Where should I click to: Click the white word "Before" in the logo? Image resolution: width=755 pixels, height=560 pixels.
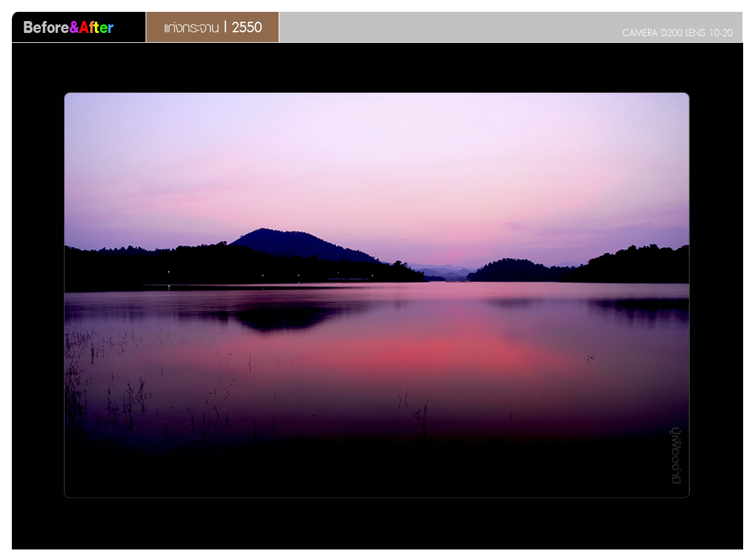[x=46, y=28]
